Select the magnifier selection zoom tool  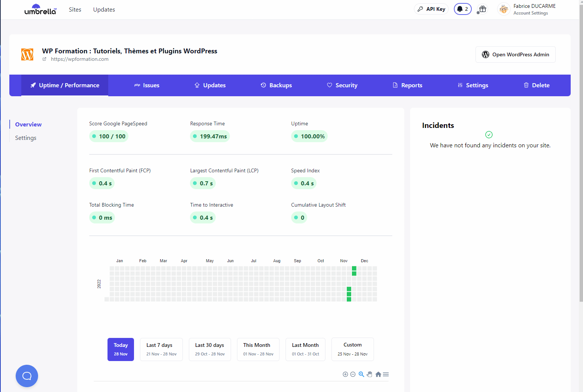click(361, 374)
